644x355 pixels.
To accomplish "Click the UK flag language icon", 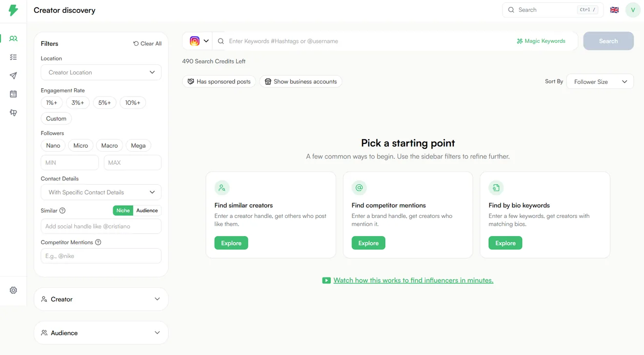I will pyautogui.click(x=614, y=10).
